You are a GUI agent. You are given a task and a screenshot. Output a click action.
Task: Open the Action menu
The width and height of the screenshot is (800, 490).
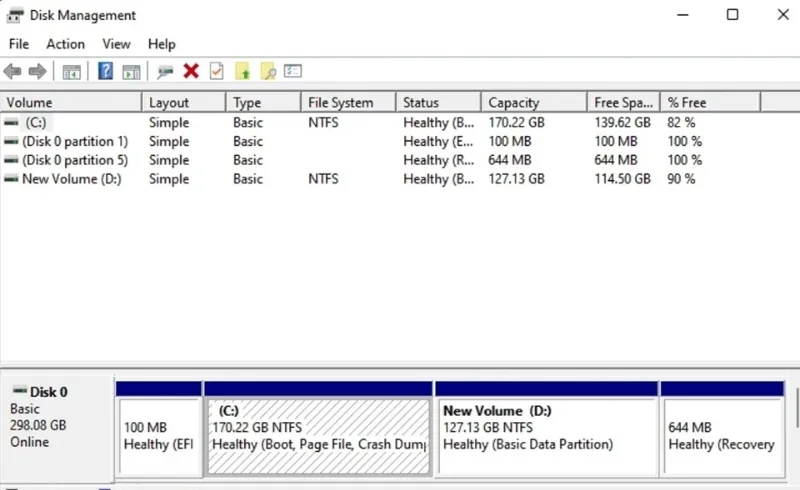[65, 44]
